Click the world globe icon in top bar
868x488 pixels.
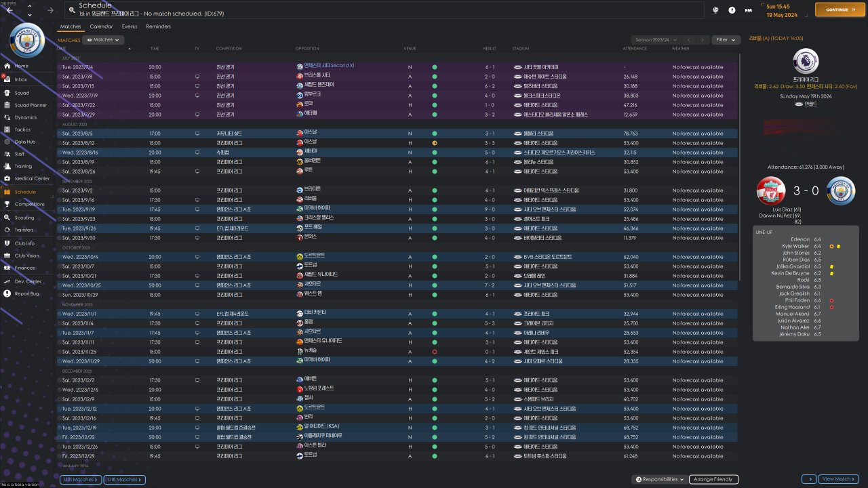tap(716, 10)
